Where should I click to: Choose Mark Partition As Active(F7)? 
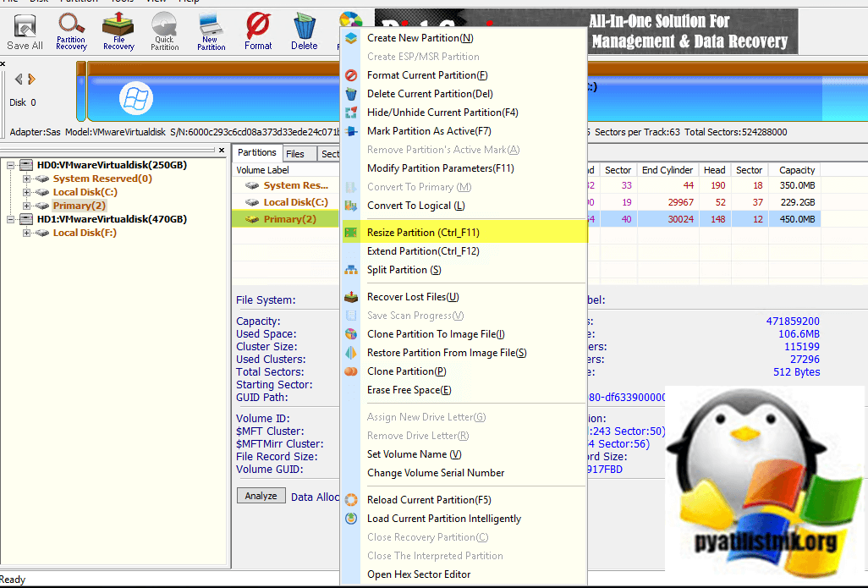(464, 131)
